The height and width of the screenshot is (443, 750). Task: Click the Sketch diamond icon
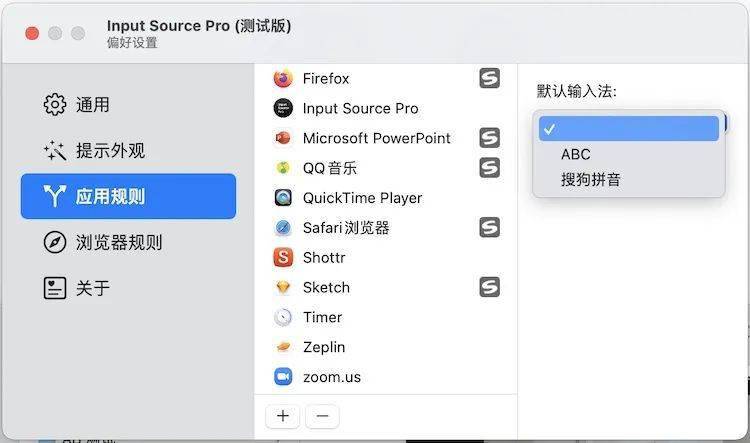click(283, 288)
